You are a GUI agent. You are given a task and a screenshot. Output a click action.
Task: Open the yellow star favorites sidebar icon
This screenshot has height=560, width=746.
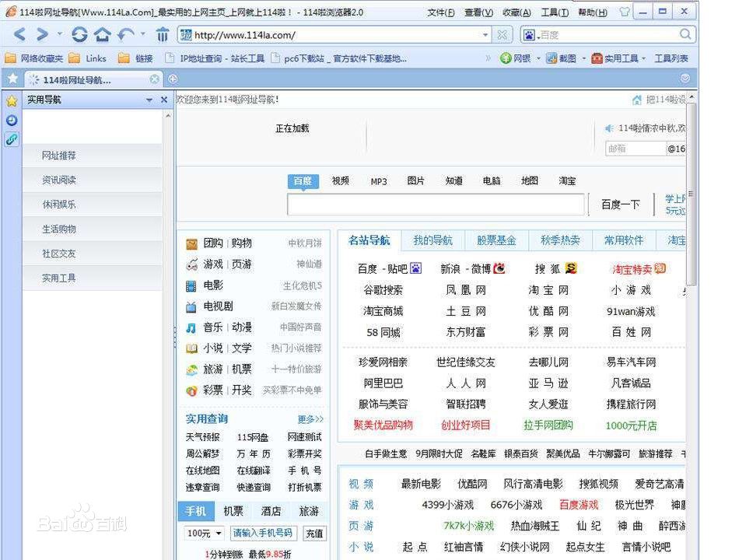pos(12,101)
